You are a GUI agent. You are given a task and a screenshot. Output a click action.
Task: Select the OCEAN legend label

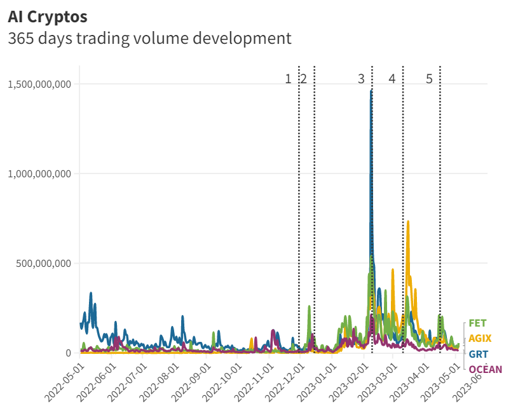click(x=486, y=369)
